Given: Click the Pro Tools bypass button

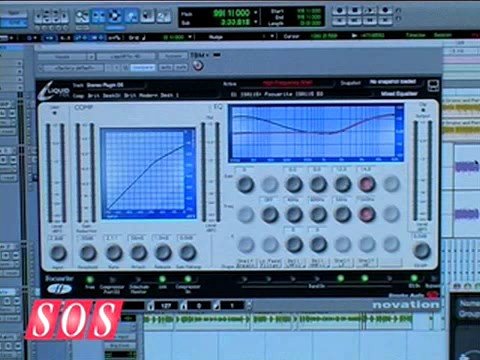Looking at the screenshot, I should pos(173,56).
